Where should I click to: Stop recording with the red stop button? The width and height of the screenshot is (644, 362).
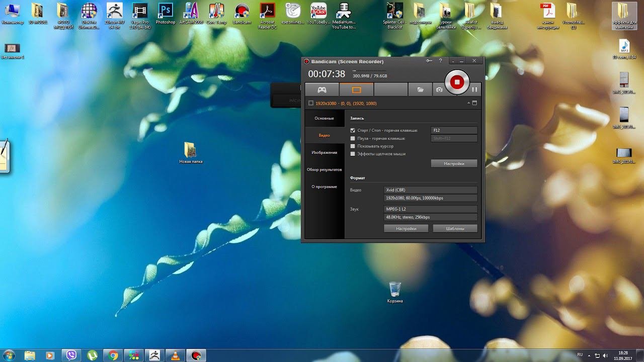click(457, 82)
